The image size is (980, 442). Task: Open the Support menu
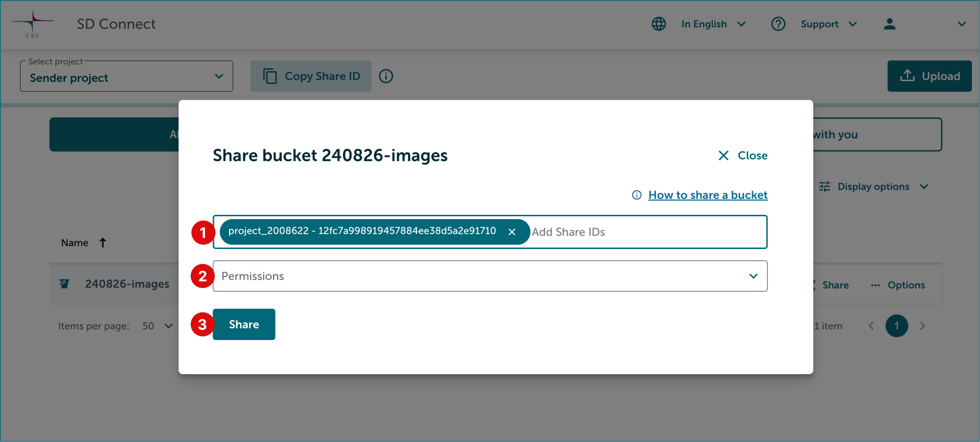pyautogui.click(x=829, y=24)
